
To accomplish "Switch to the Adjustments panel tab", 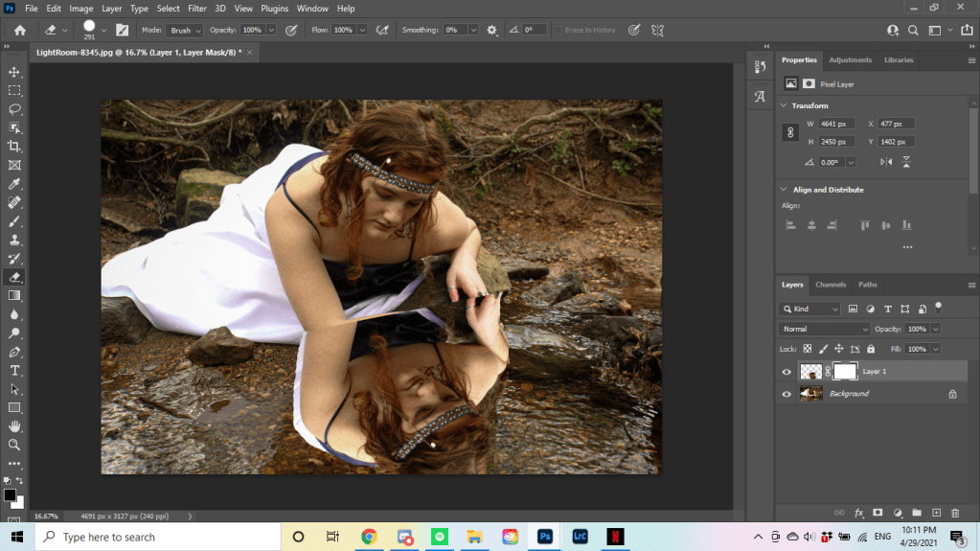I will (x=850, y=59).
